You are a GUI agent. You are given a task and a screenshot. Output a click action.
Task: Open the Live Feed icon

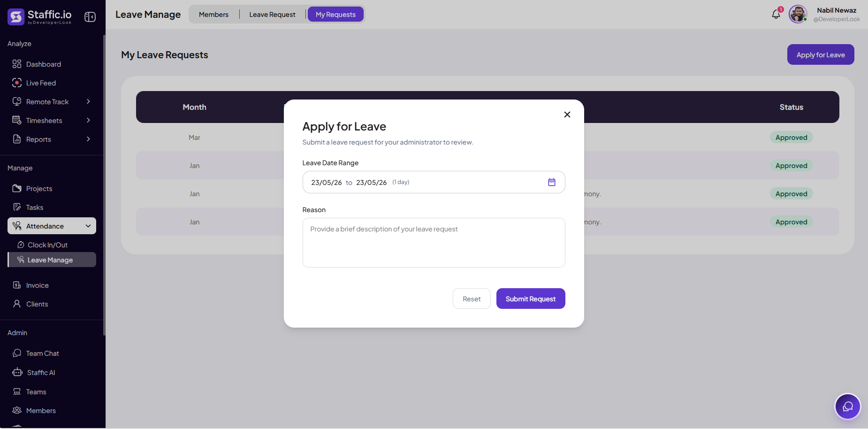click(x=17, y=83)
